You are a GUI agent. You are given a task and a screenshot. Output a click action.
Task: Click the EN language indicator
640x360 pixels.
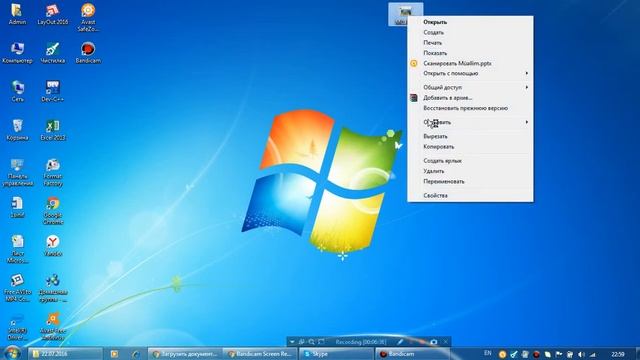pos(487,353)
